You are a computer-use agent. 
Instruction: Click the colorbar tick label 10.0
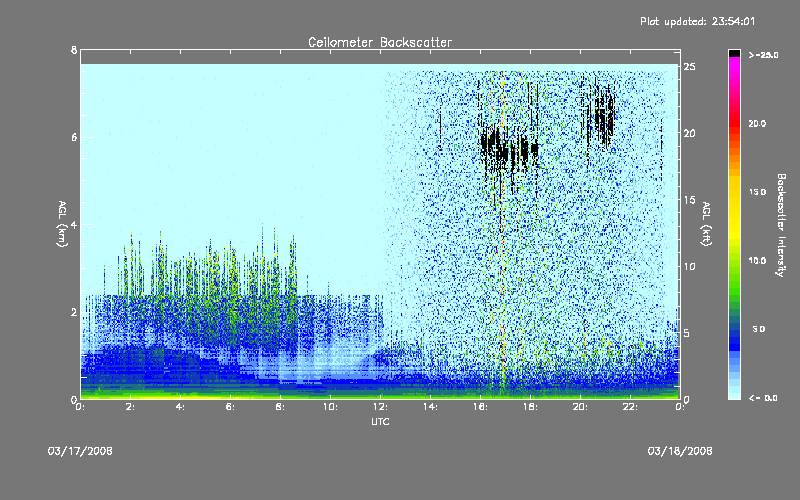(757, 260)
